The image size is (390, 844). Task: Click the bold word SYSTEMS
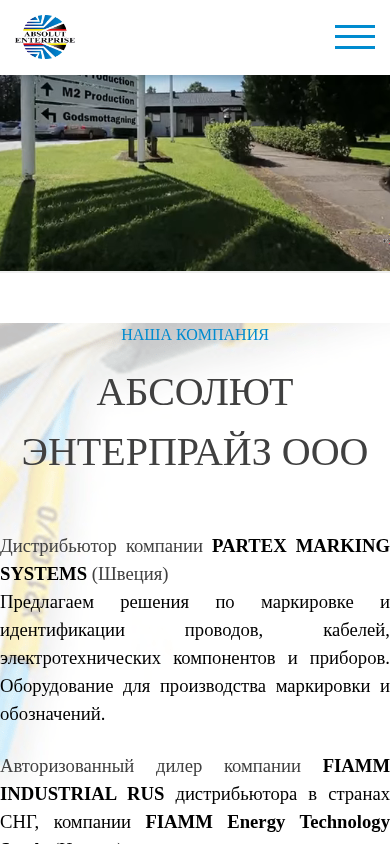pyautogui.click(x=43, y=574)
